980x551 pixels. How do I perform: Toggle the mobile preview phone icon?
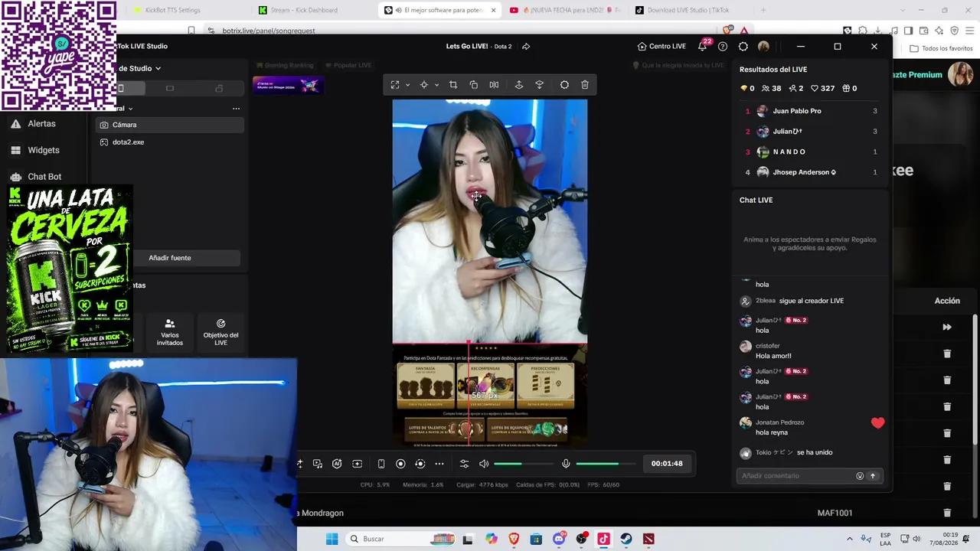381,464
